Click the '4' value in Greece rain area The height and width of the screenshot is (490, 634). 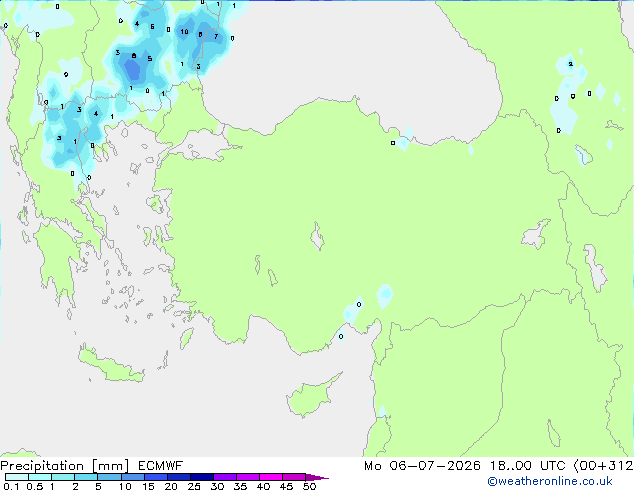96,114
